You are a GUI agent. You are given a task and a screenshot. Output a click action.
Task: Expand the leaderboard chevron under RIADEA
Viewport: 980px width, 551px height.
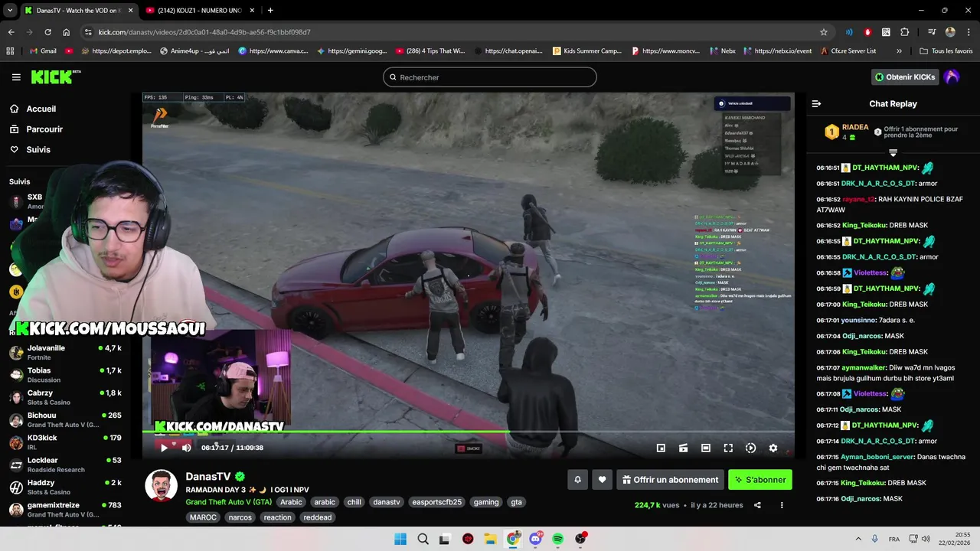click(x=893, y=153)
